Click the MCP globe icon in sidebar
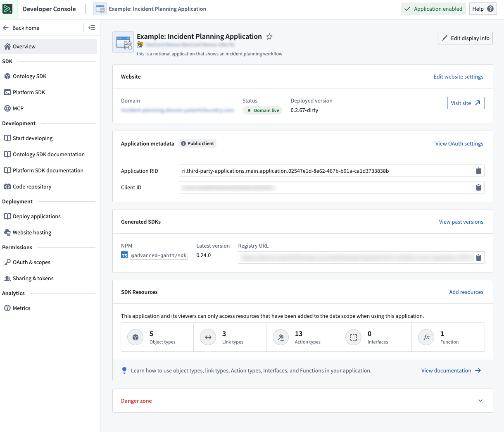504x432 pixels. 7,108
